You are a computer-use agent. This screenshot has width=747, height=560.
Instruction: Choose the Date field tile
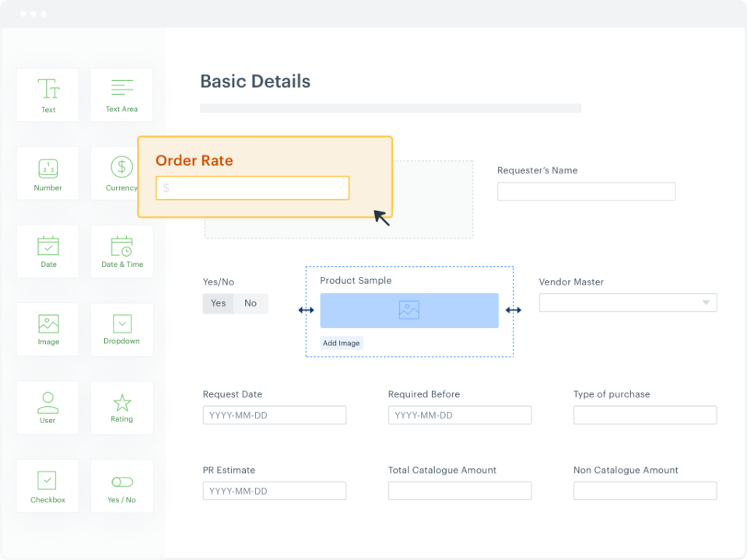tap(48, 251)
